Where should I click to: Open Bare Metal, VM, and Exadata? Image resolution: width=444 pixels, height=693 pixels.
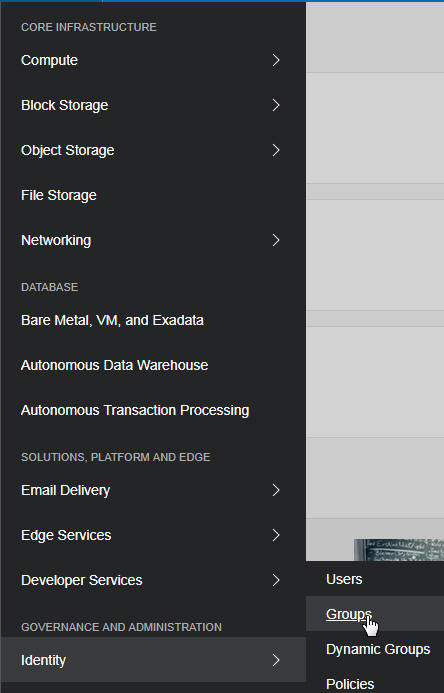coord(112,320)
